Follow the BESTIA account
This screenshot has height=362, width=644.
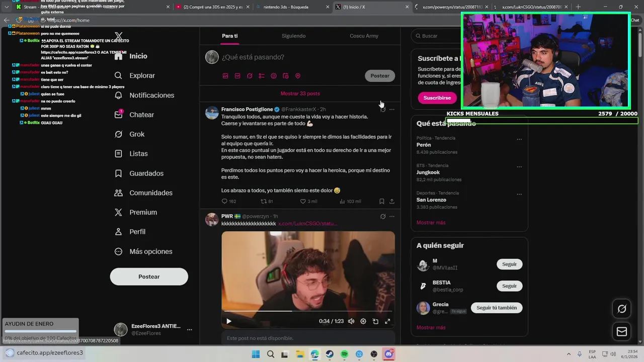(x=509, y=286)
